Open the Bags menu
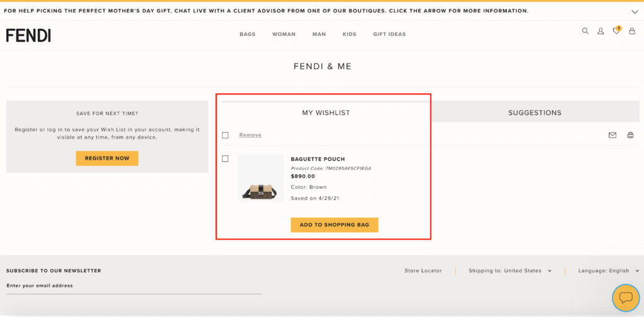Image resolution: width=644 pixels, height=317 pixels. [248, 34]
